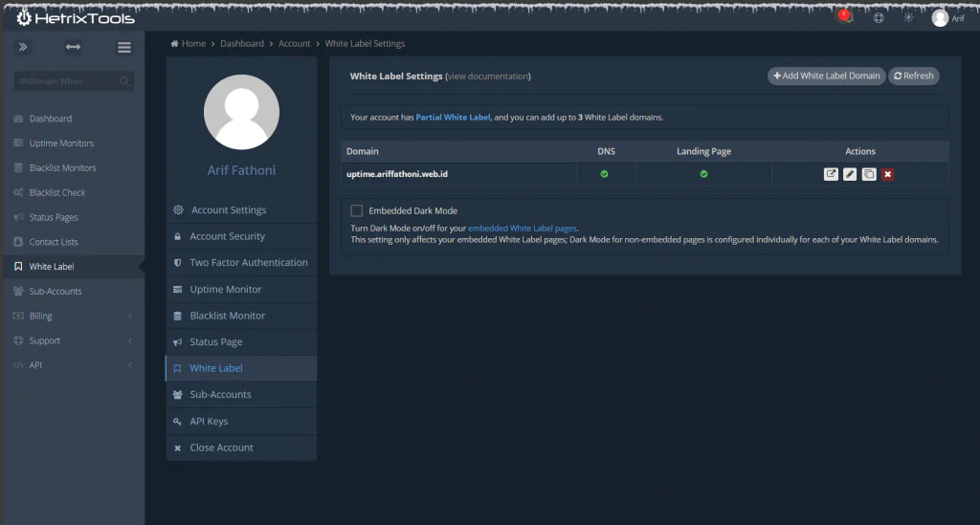Open Dashboard in left sidebar
The image size is (980, 525).
[50, 119]
